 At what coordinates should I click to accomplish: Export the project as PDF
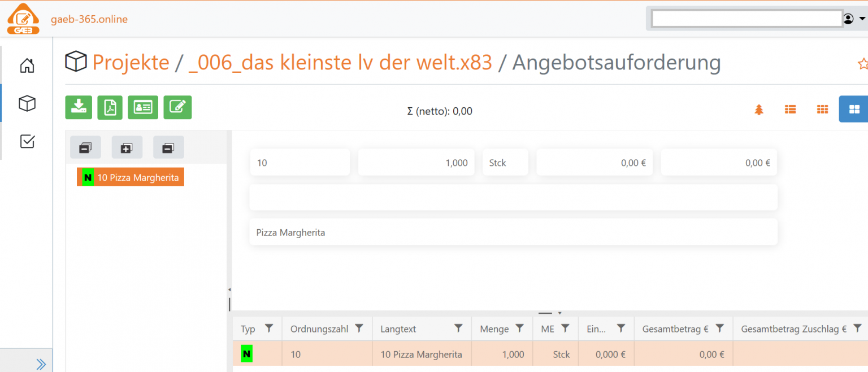[x=110, y=107]
